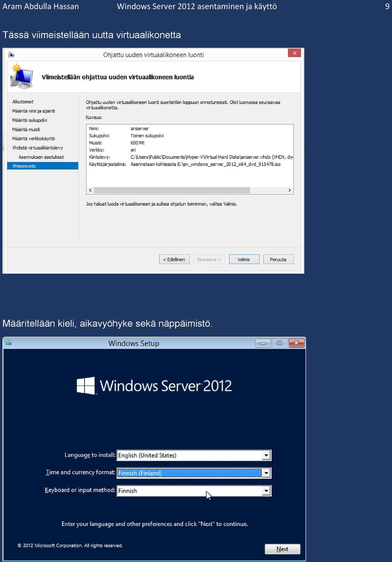Click the Verkko value ari
The image size is (392, 562).
133,150
